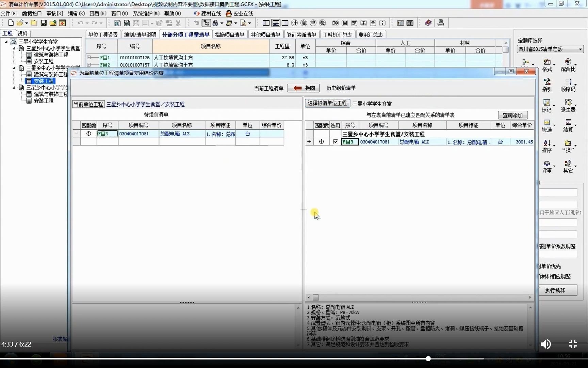588x368 pixels.
Task: Click cell 030404017081 in the left 待组价清单 table
Action: [x=138, y=134]
